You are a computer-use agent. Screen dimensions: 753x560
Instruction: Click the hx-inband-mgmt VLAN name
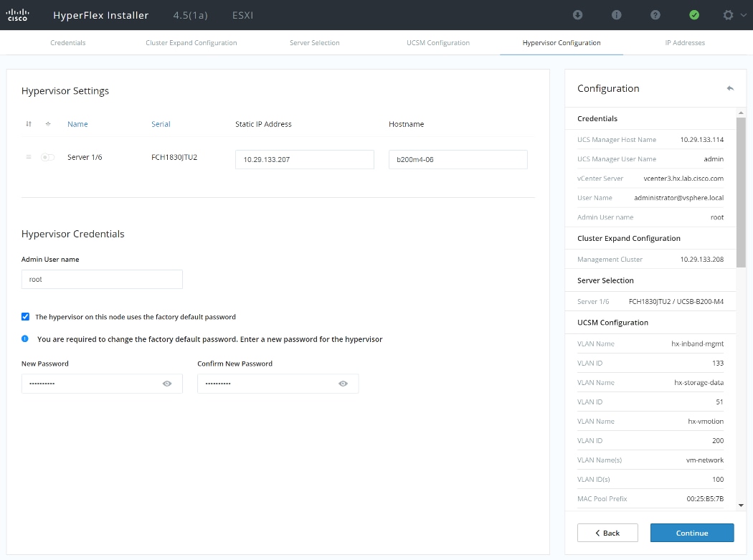697,343
